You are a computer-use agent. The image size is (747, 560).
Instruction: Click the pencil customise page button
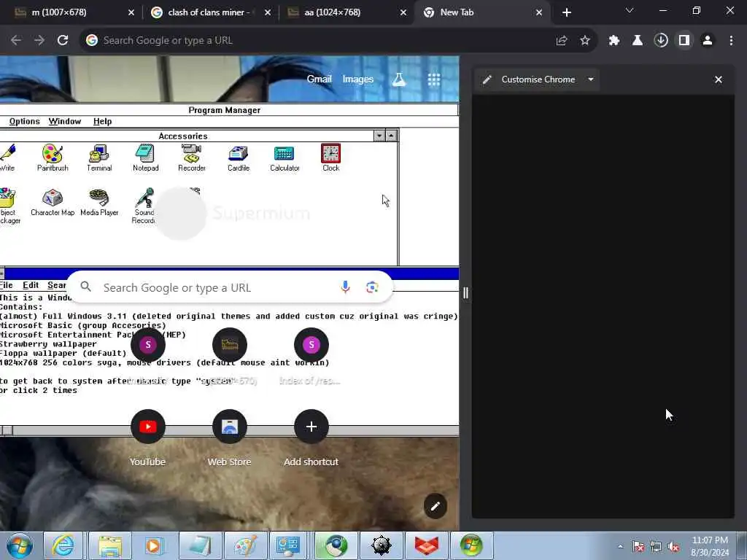(x=435, y=506)
